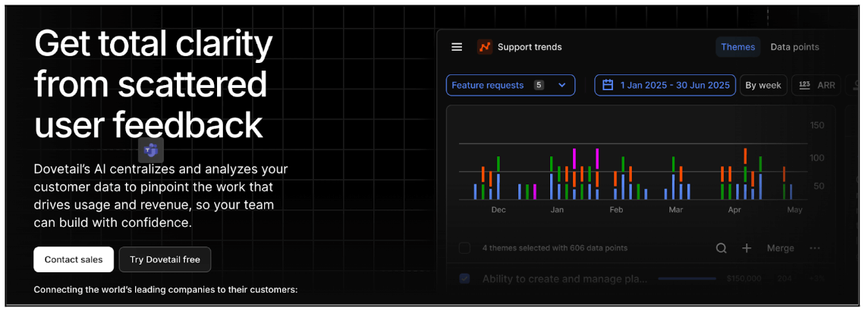Click the search magnifier icon

tap(722, 248)
